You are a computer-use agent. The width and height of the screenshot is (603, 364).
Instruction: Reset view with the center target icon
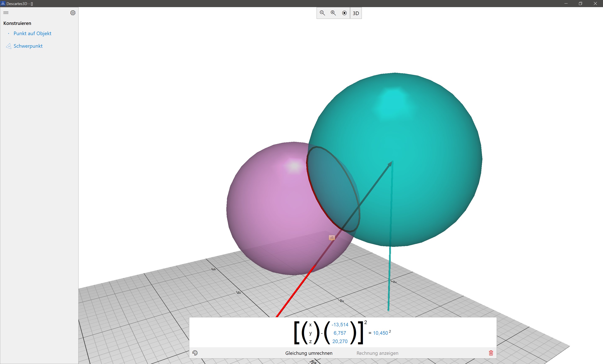coord(344,13)
